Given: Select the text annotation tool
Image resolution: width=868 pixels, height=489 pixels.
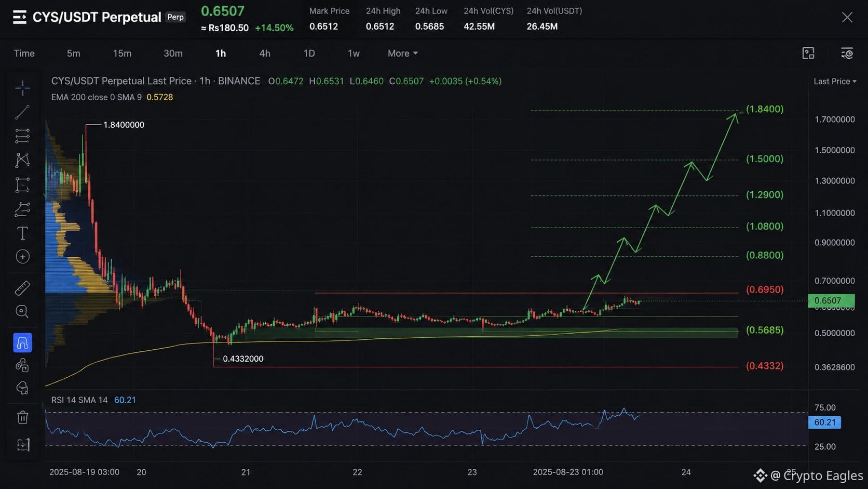Looking at the screenshot, I should click(x=22, y=233).
